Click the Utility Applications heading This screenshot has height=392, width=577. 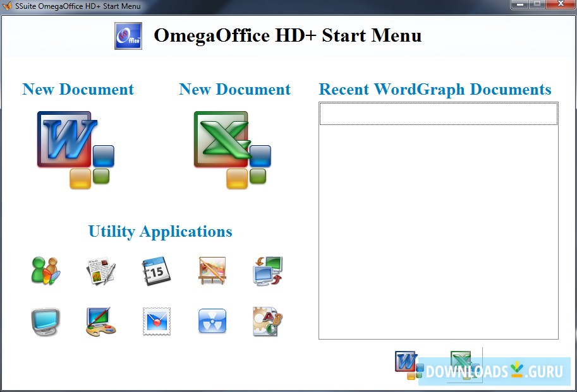click(161, 232)
